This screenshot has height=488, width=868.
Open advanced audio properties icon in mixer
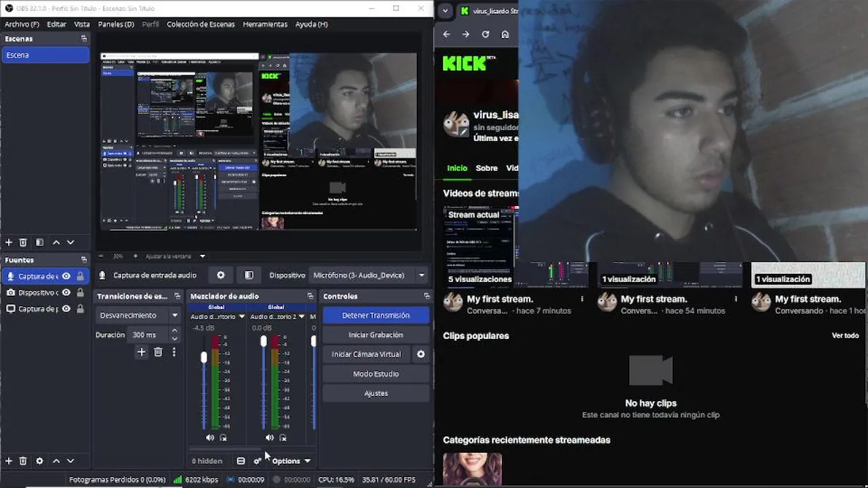click(x=258, y=461)
